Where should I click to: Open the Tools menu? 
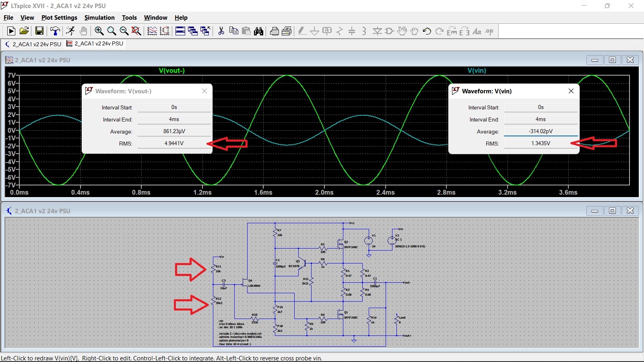point(129,18)
